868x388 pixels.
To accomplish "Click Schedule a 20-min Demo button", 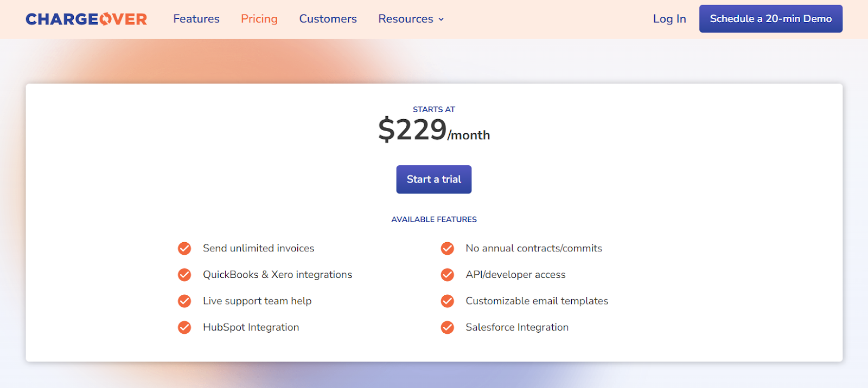I will [770, 18].
